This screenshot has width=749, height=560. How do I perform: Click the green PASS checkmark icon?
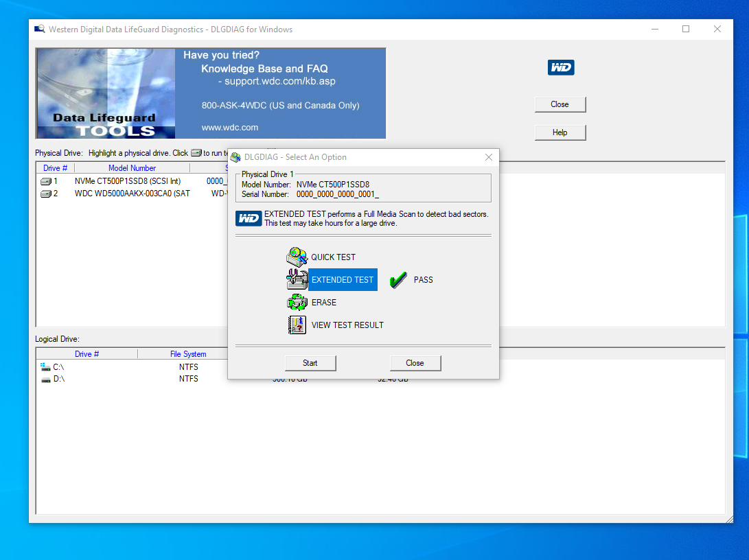pyautogui.click(x=398, y=280)
